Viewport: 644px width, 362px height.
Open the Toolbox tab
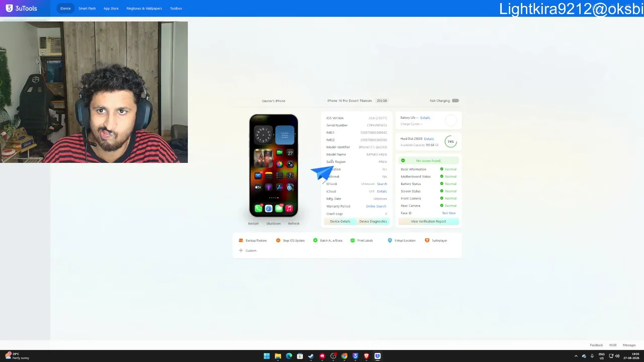click(x=176, y=9)
